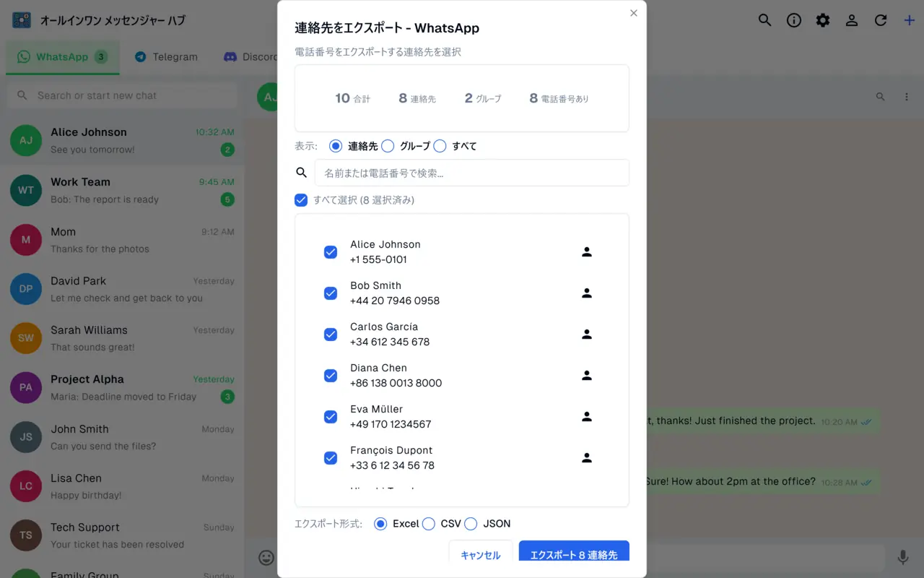Open John Smith chat
The width and height of the screenshot is (924, 578).
pyautogui.click(x=122, y=437)
